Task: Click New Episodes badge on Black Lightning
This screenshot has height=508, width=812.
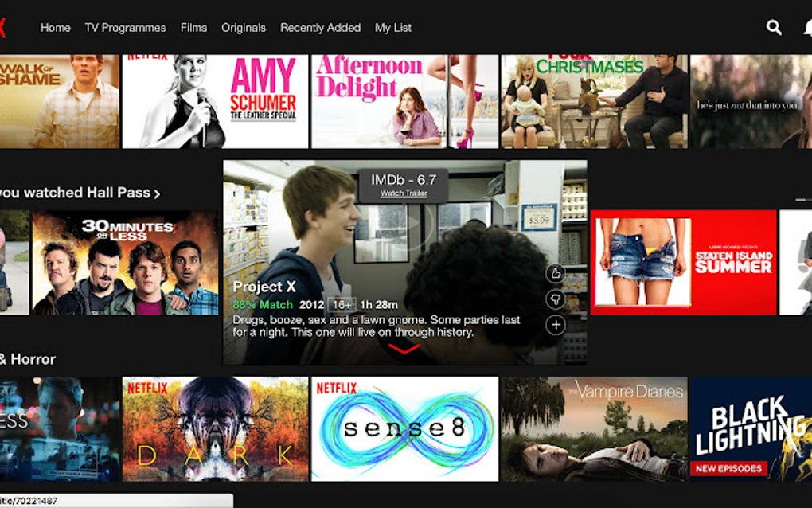Action: (x=728, y=468)
